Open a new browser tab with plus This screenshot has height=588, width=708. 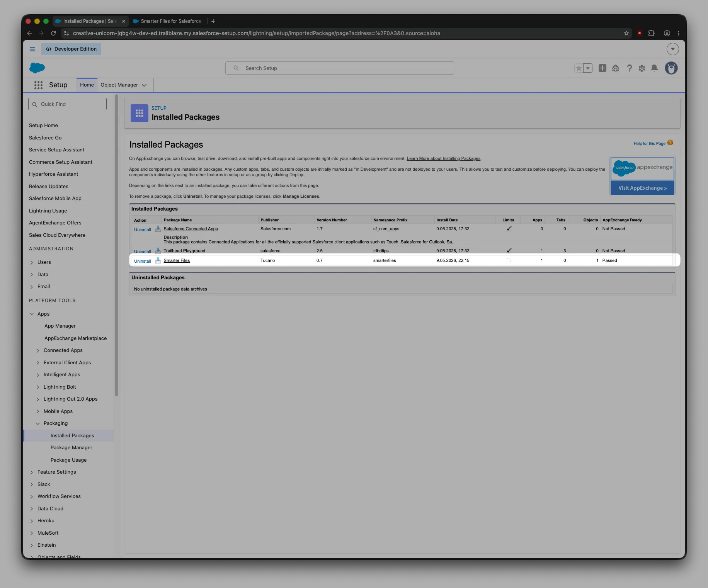pyautogui.click(x=213, y=21)
